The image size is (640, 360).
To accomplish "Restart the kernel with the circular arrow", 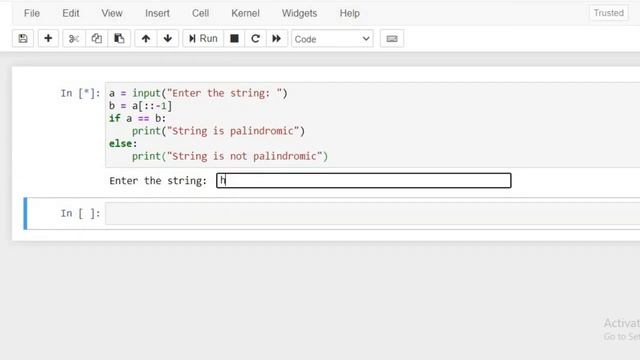I will coord(256,38).
